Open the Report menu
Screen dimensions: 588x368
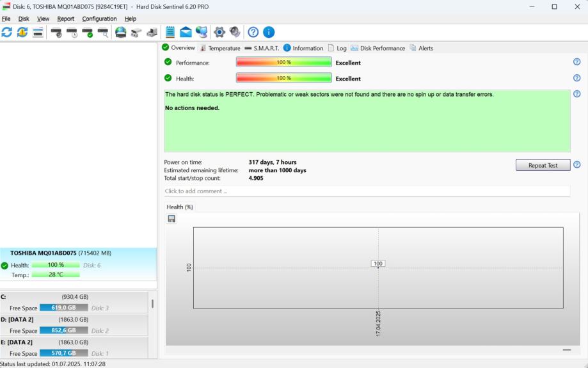(x=66, y=19)
